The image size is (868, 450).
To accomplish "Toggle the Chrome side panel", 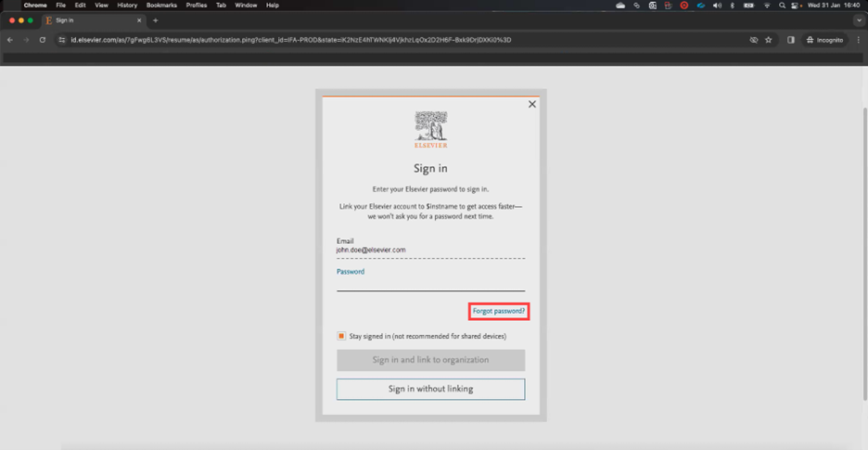I will (x=791, y=40).
